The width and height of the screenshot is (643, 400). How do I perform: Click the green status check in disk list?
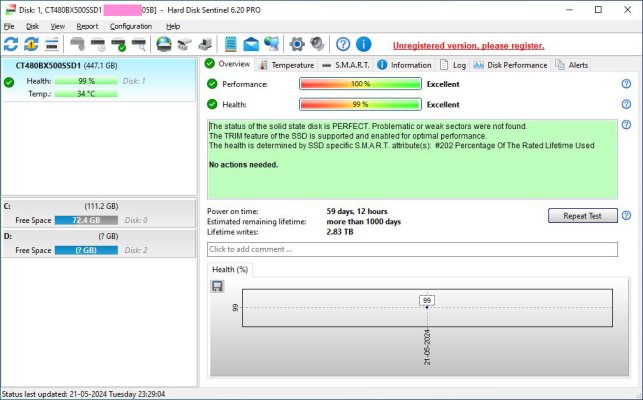(x=9, y=82)
